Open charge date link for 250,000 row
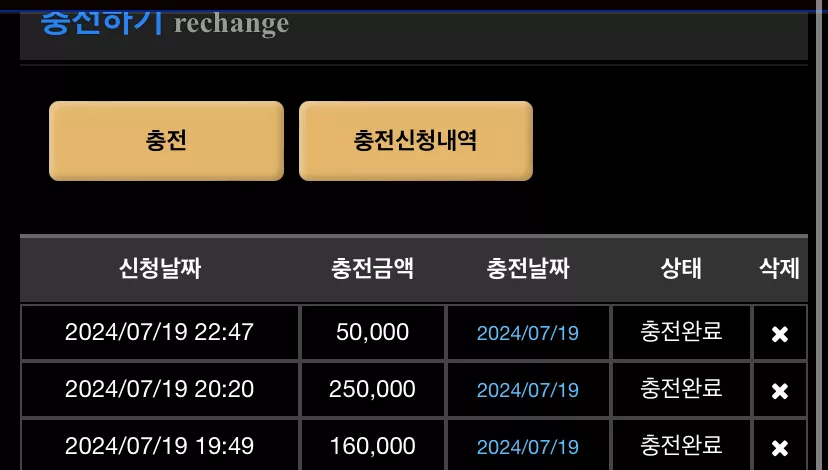The image size is (828, 470). click(528, 390)
